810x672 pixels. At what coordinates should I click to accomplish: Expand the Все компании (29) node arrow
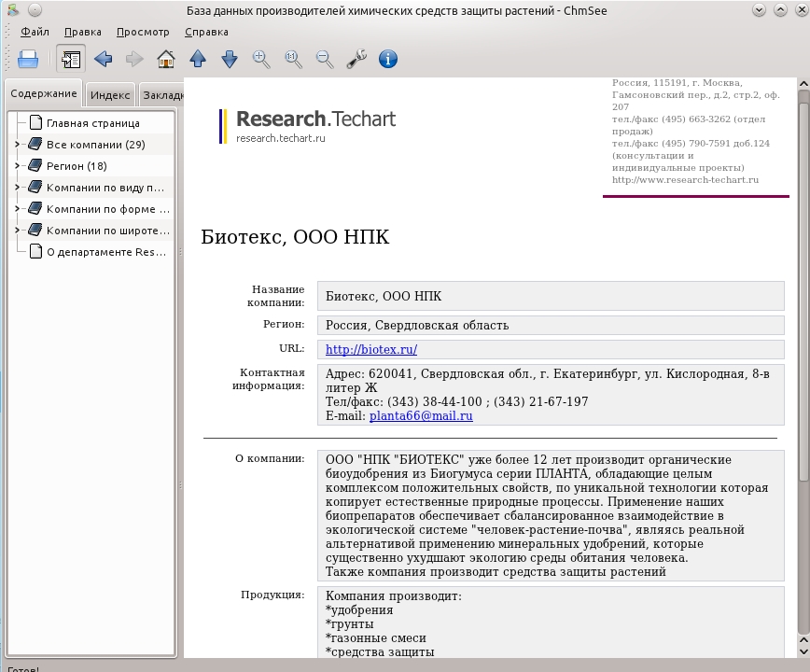click(x=17, y=144)
